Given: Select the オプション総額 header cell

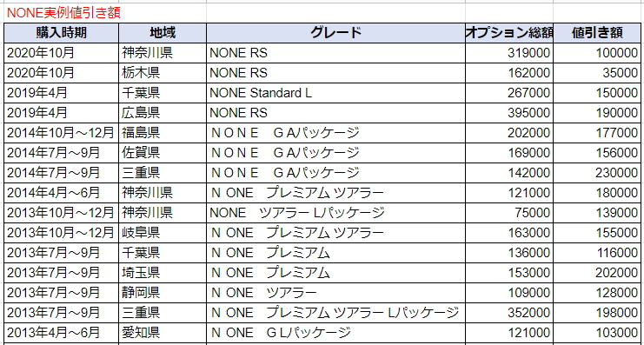Looking at the screenshot, I should click(x=509, y=33).
